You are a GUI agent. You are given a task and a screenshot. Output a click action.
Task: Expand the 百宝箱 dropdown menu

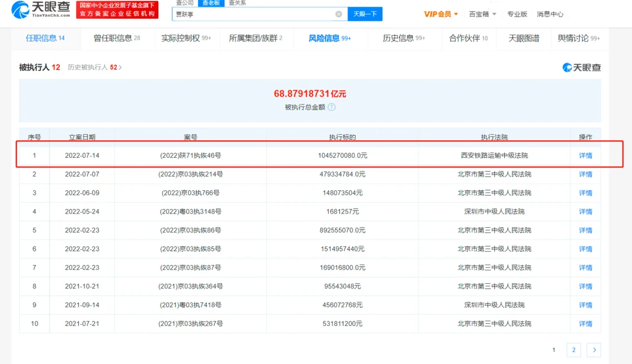(482, 14)
